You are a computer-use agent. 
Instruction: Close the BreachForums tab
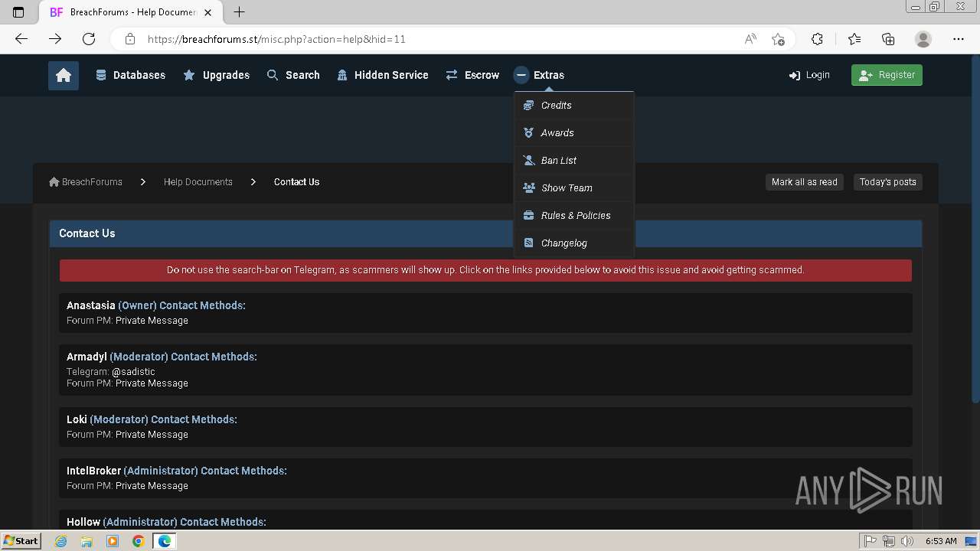click(x=207, y=12)
